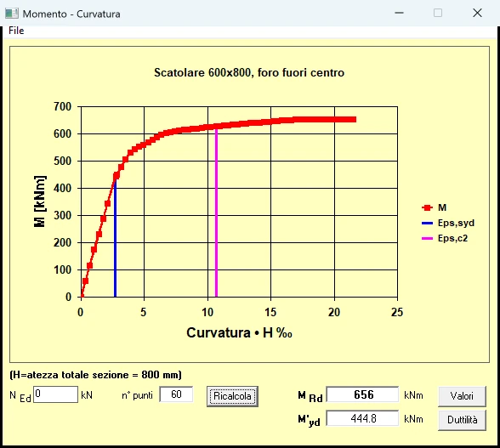
Task: Click the chart title Scatolare 600x800
Action: [x=249, y=73]
